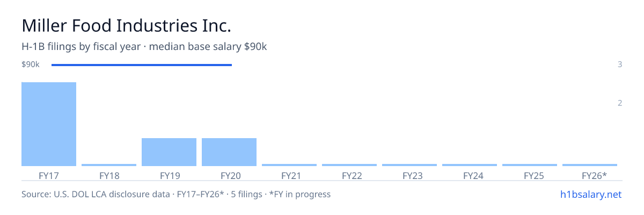Click the FY17 filings bar

49,124
